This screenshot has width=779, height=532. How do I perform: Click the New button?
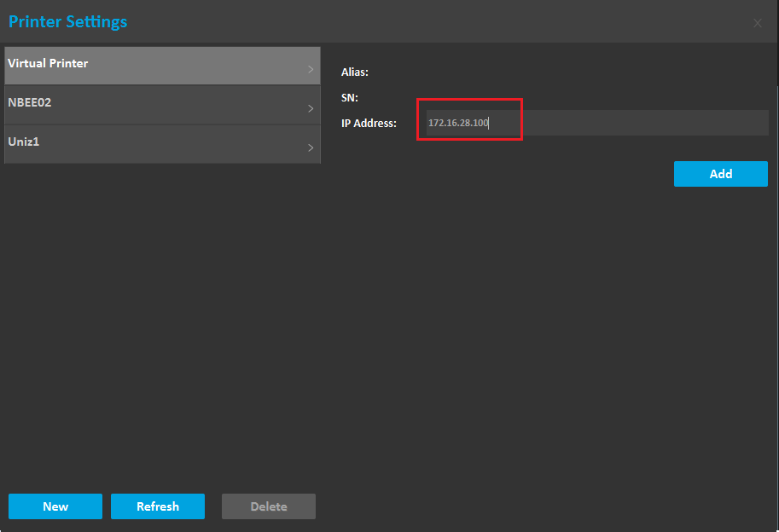click(x=55, y=506)
